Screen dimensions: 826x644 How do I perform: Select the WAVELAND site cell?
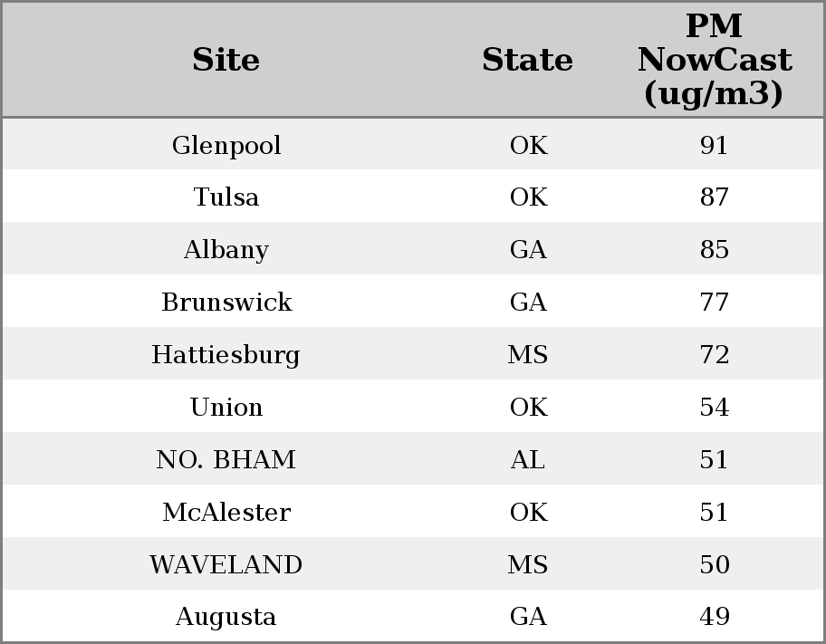[226, 565]
